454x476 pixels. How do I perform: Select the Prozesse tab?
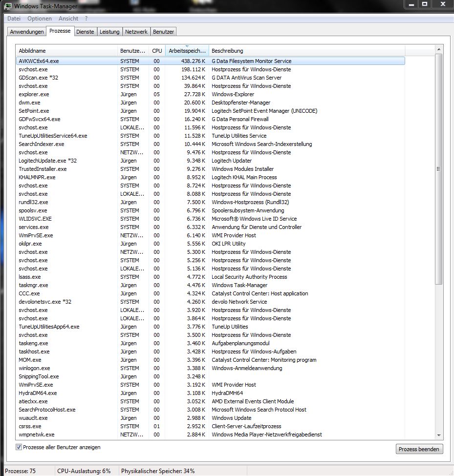pos(60,31)
